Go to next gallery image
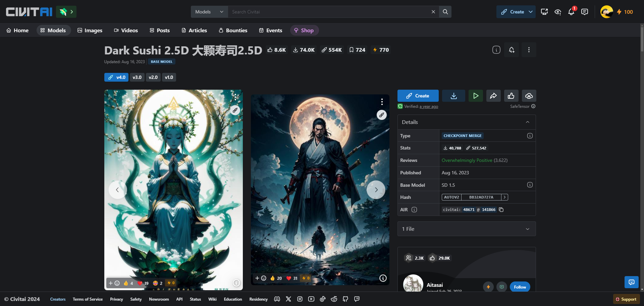This screenshot has width=644, height=306. (x=376, y=190)
